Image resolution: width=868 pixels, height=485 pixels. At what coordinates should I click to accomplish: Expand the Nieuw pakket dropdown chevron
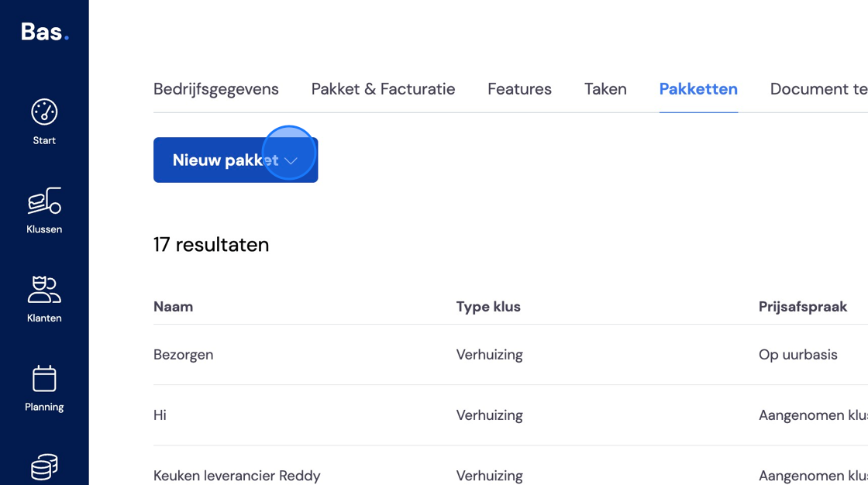click(x=291, y=160)
